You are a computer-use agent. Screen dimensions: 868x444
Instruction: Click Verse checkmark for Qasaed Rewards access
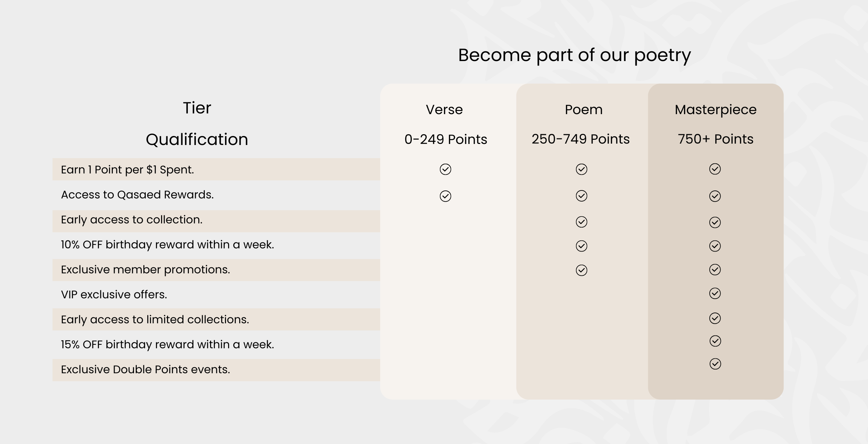[x=445, y=196]
